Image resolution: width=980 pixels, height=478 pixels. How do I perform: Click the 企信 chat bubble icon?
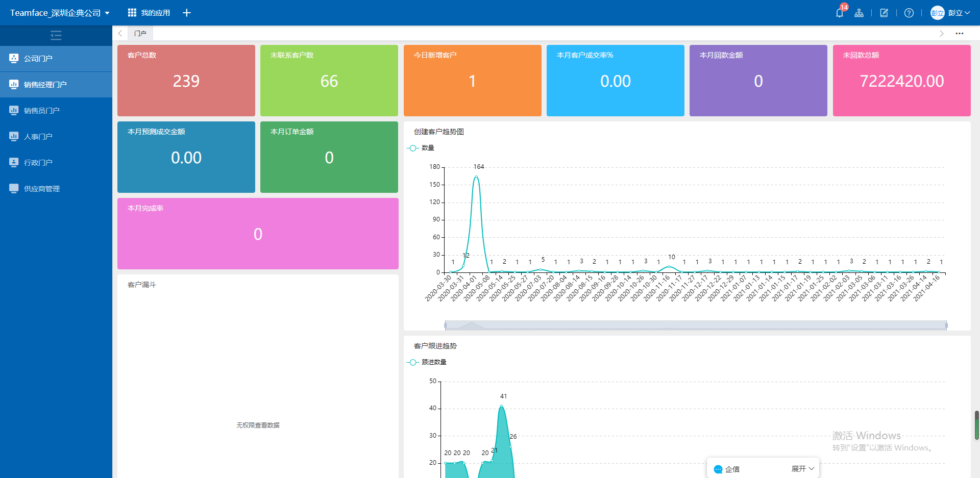[718, 469]
